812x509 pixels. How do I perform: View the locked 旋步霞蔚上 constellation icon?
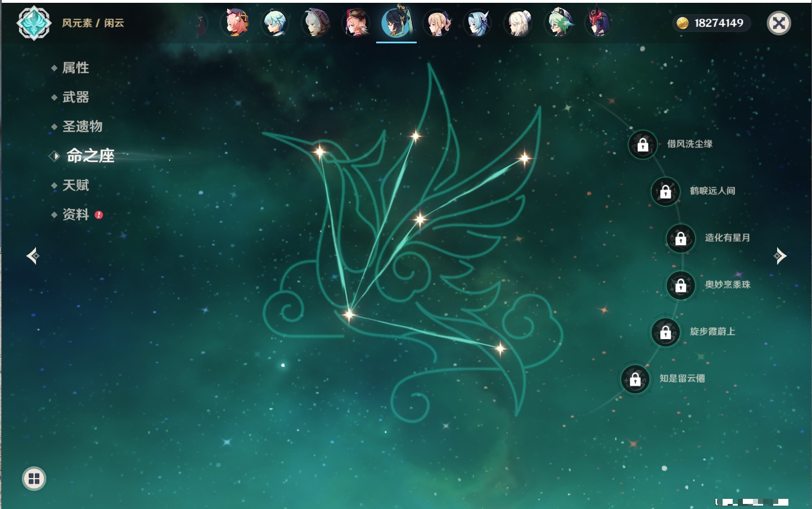(666, 332)
